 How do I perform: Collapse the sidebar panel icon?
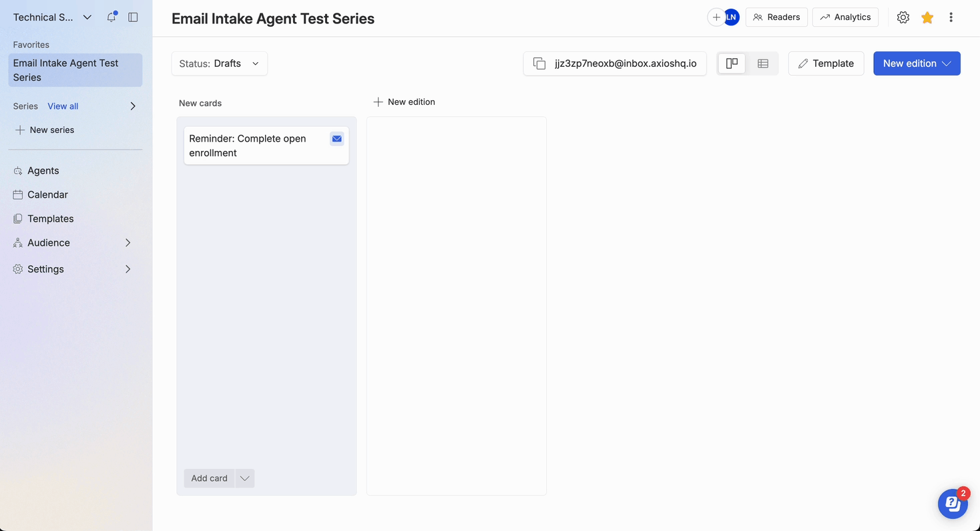(x=133, y=17)
